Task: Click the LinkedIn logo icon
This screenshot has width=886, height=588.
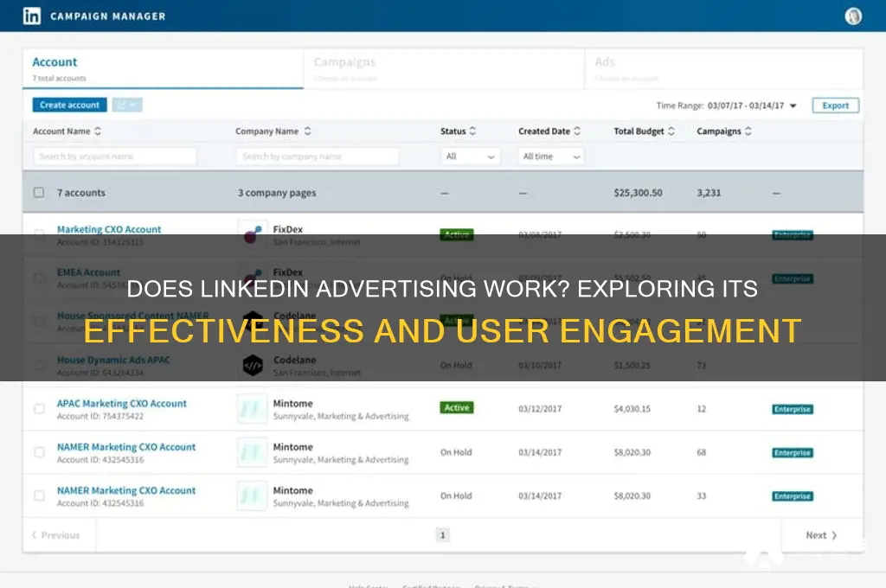Action: coord(32,16)
